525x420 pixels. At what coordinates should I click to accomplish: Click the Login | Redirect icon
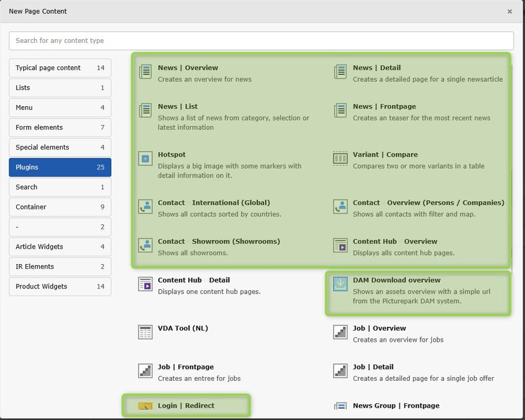145,406
